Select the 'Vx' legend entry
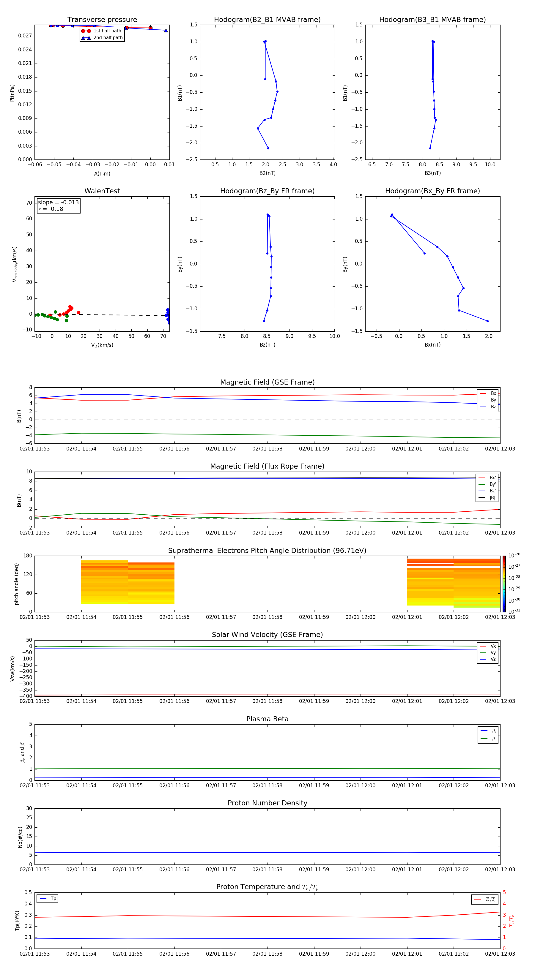Viewport: 535px width, 980px height. [488, 647]
